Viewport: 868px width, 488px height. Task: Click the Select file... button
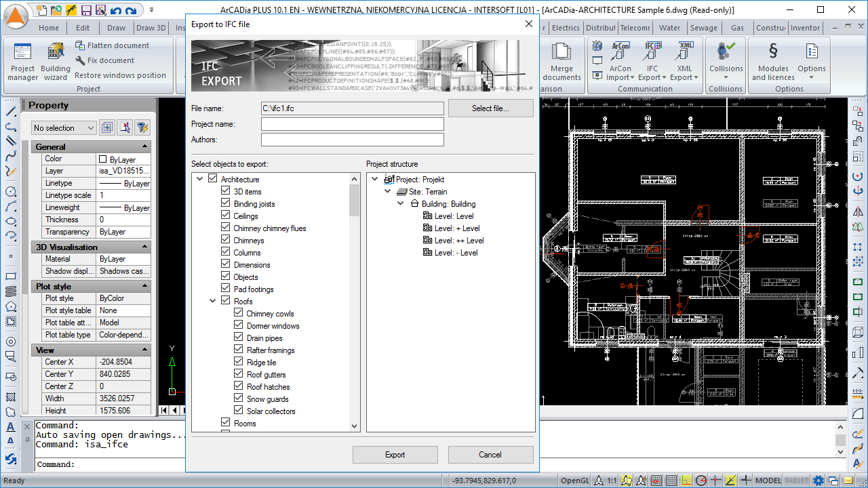click(490, 108)
